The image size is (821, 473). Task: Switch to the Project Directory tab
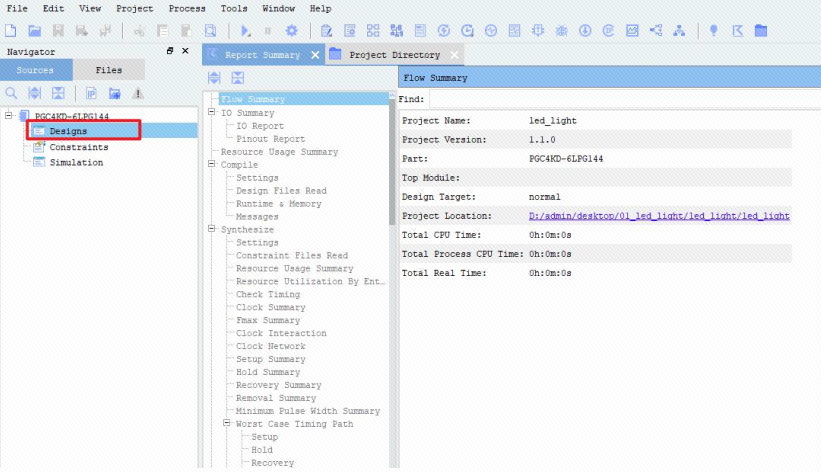394,55
